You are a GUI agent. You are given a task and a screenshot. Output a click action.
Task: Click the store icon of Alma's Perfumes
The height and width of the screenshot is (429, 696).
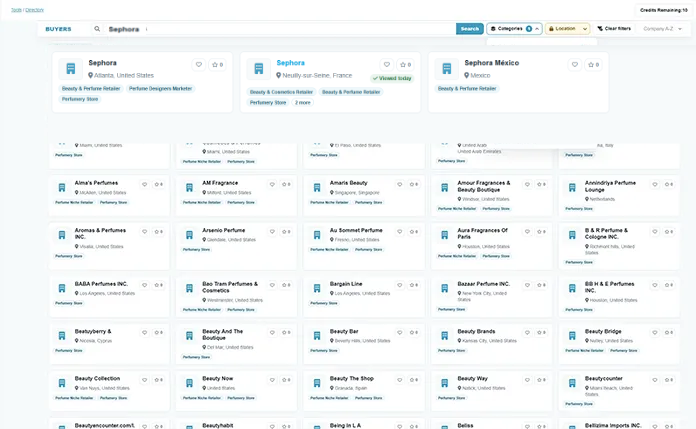[62, 188]
